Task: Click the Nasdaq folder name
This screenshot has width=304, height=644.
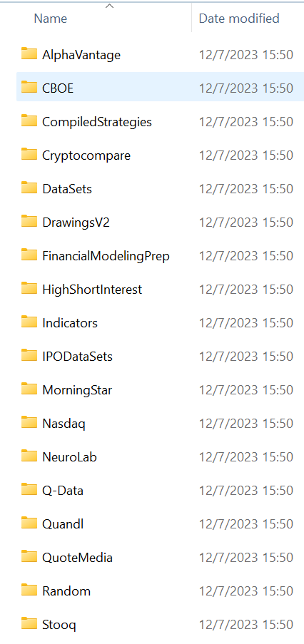Action: (x=64, y=424)
